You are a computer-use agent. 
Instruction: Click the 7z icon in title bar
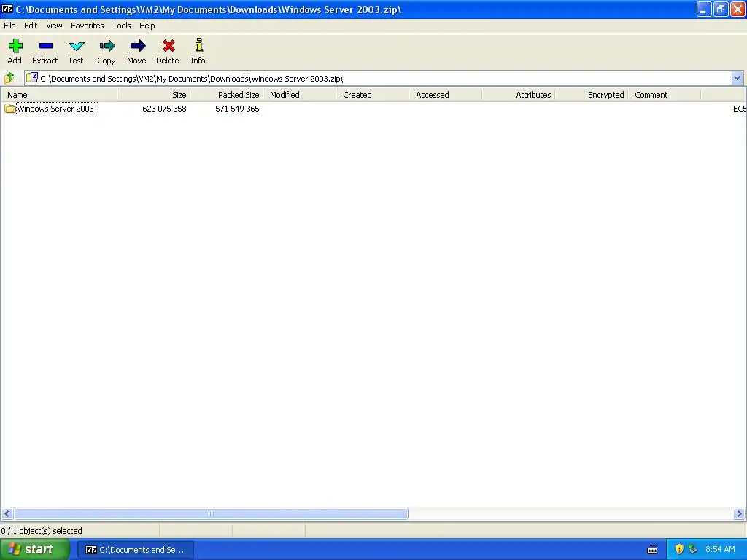pos(7,9)
